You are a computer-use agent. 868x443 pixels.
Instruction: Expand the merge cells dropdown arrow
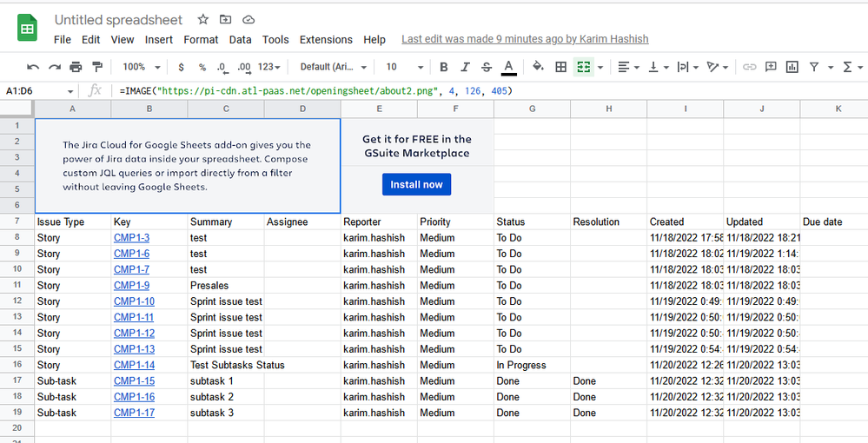(600, 68)
